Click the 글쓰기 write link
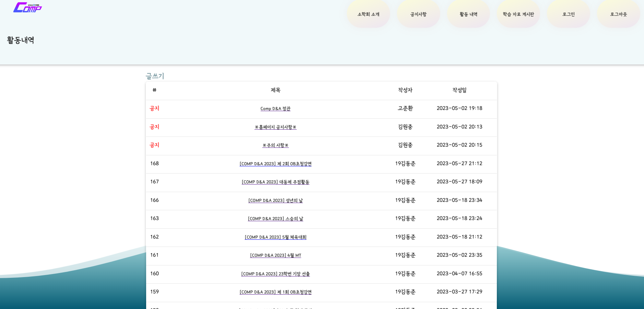 (x=155, y=76)
